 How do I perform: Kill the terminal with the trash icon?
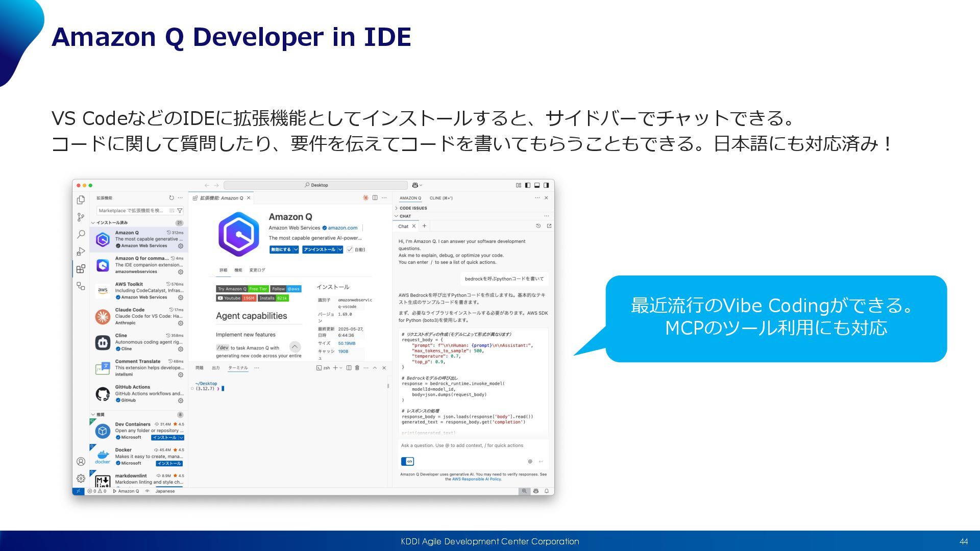[357, 368]
